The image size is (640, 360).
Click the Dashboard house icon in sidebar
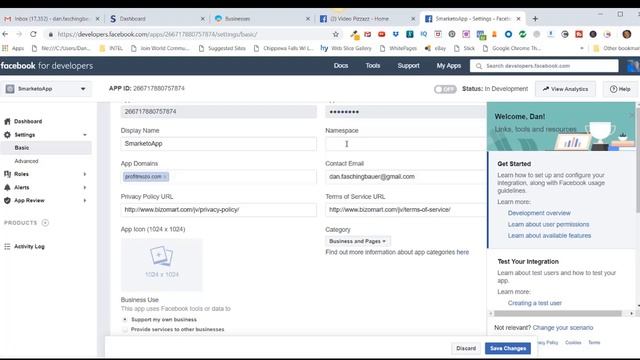(x=7, y=121)
